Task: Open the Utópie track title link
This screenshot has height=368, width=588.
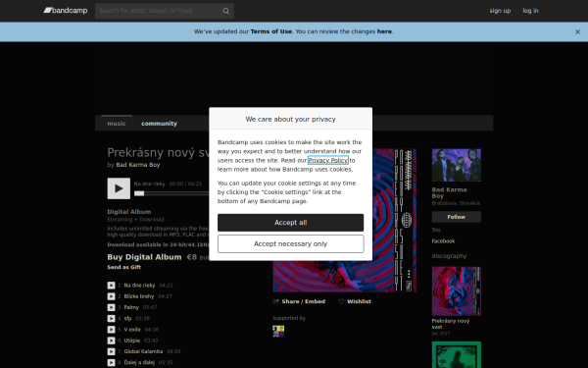Action: [x=132, y=341]
